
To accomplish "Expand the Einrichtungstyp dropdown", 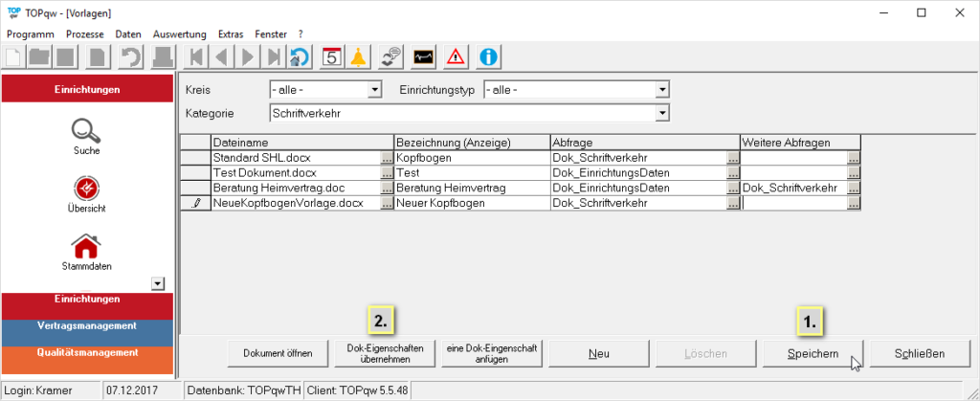I will coord(661,90).
